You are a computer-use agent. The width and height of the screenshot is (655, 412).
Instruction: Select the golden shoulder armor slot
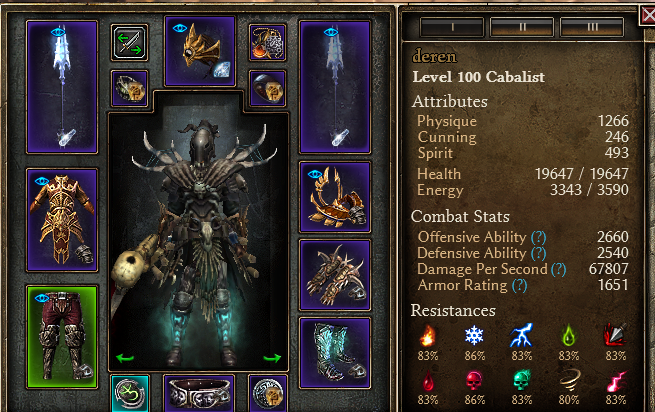pyautogui.click(x=335, y=197)
